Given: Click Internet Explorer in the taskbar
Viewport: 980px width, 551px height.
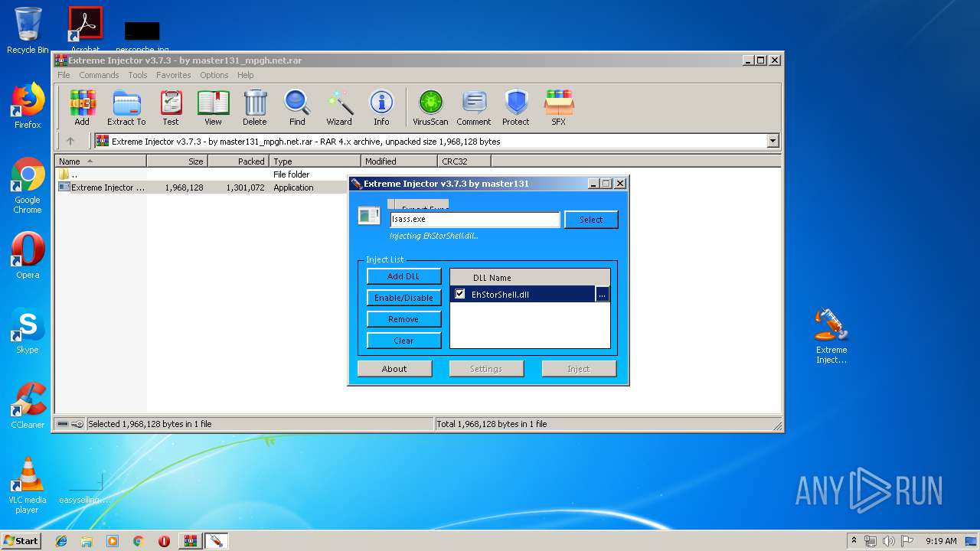Looking at the screenshot, I should point(61,541).
